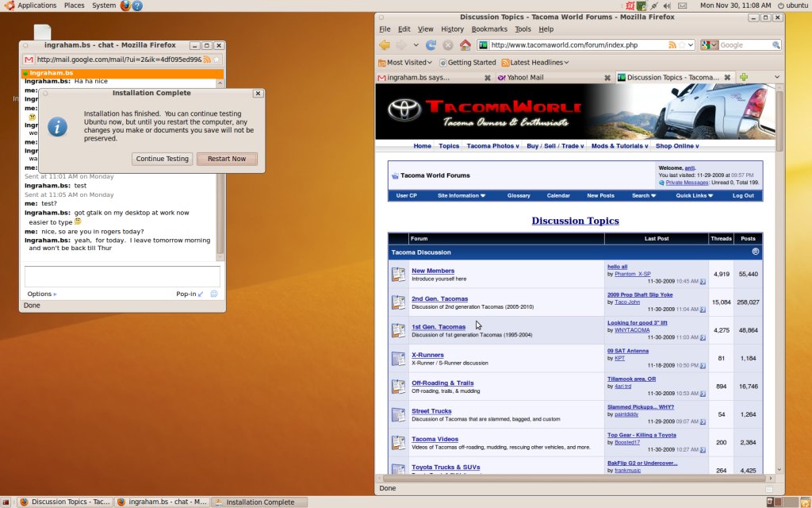The height and width of the screenshot is (508, 812).
Task: Open the Tools menu
Action: (523, 29)
